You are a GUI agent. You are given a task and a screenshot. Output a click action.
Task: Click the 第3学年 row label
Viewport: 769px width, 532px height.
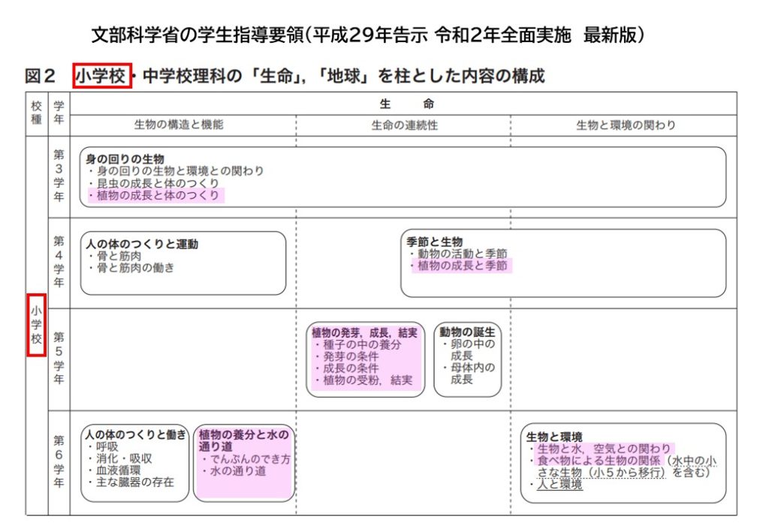59,176
